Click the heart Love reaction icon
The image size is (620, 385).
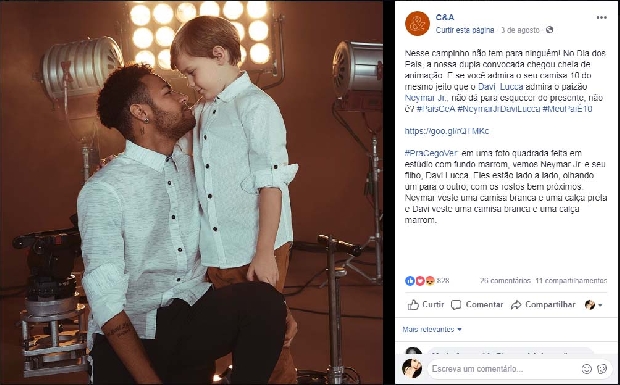tap(420, 281)
